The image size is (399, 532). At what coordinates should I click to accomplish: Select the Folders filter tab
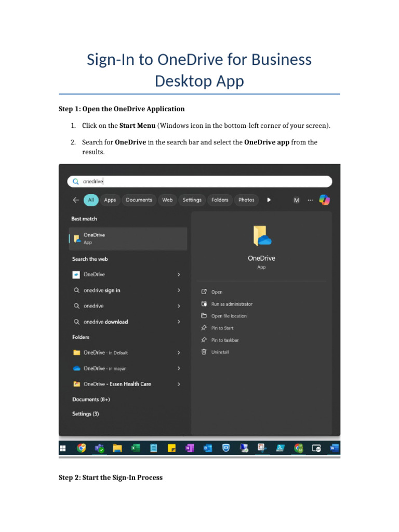pyautogui.click(x=220, y=200)
